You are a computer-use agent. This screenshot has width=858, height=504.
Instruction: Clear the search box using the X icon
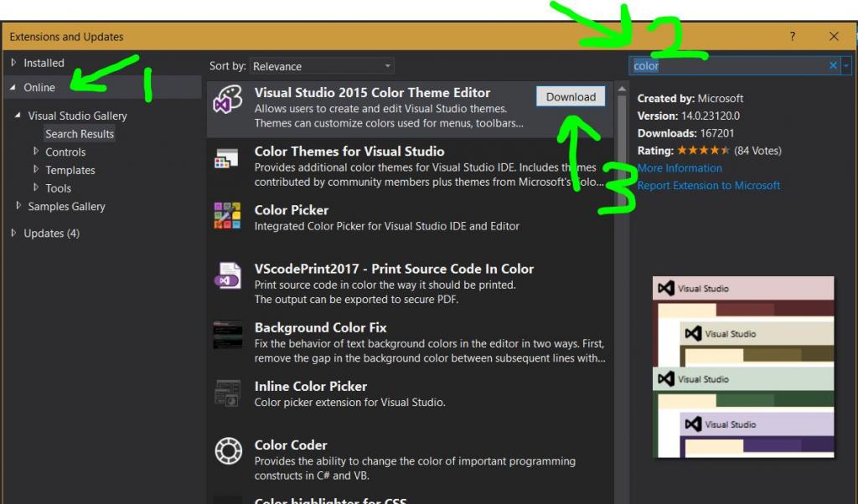click(x=832, y=65)
